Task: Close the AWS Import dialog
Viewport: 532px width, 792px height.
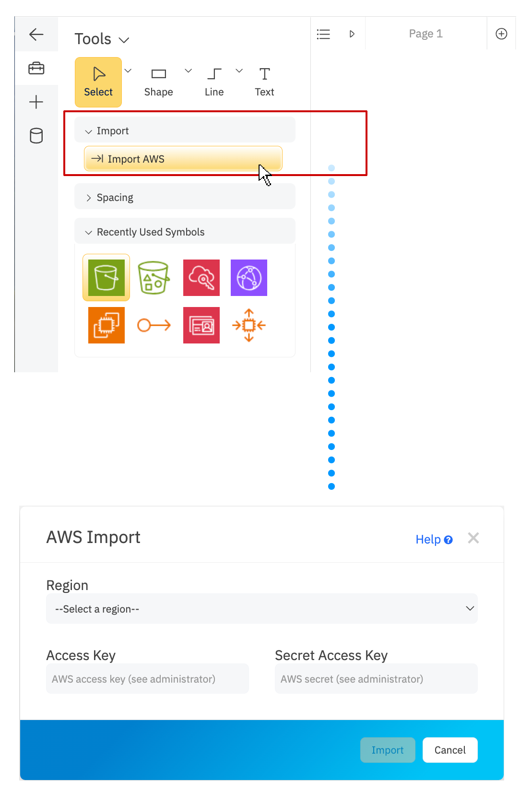Action: pos(473,538)
